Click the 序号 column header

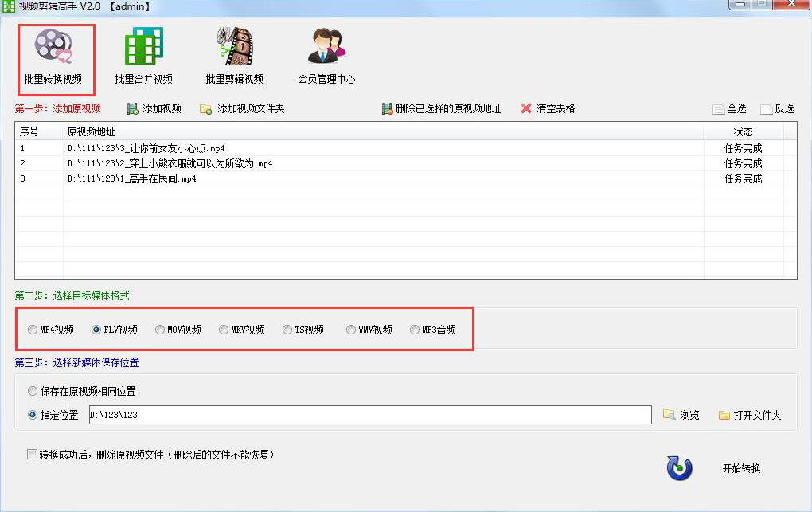(x=39, y=131)
